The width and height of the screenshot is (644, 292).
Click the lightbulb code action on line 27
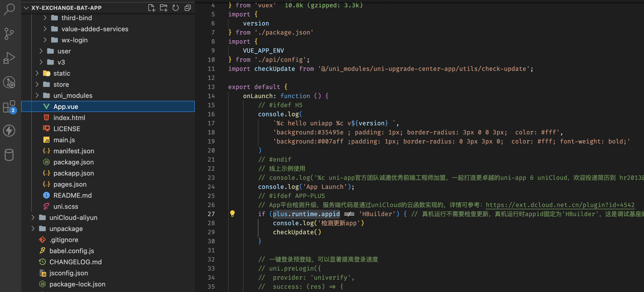click(232, 214)
